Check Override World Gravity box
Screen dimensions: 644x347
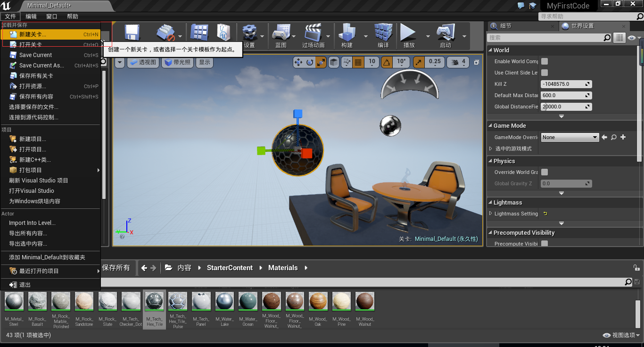[545, 172]
